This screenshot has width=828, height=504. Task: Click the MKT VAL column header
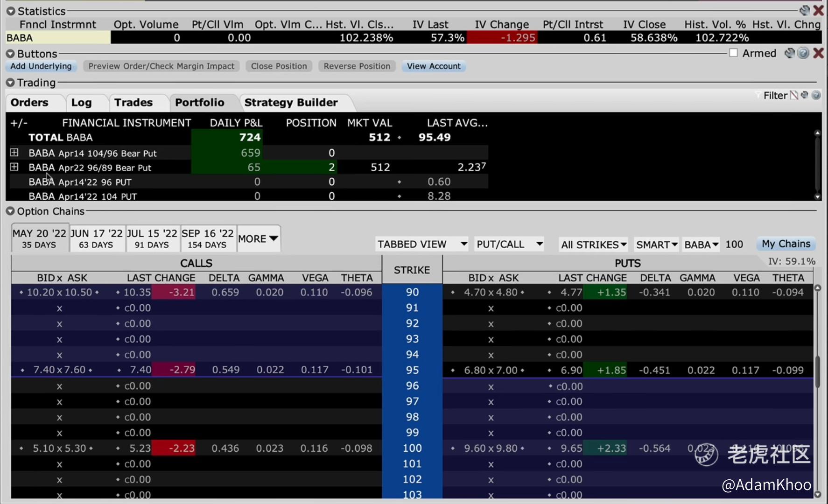click(x=369, y=123)
